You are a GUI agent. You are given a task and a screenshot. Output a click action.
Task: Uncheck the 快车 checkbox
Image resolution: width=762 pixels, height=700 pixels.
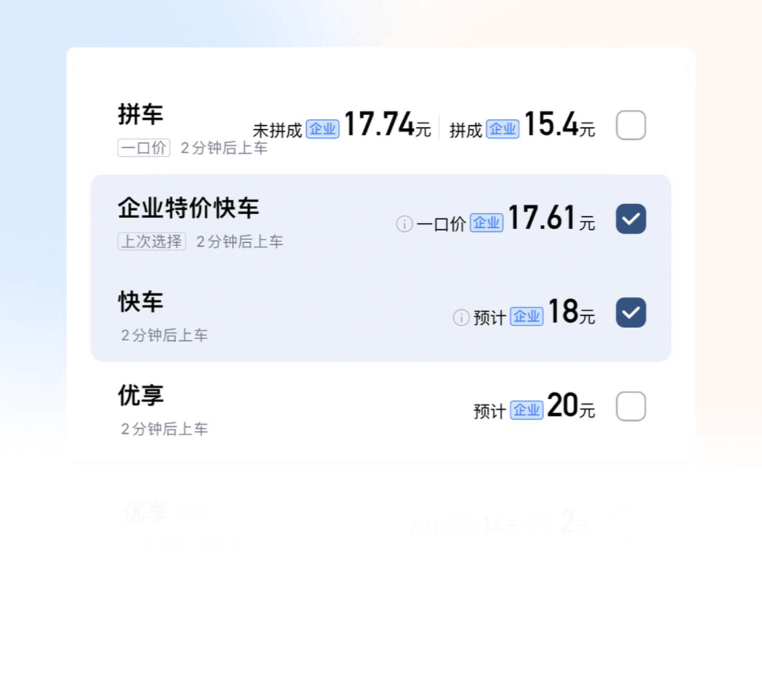(x=630, y=313)
